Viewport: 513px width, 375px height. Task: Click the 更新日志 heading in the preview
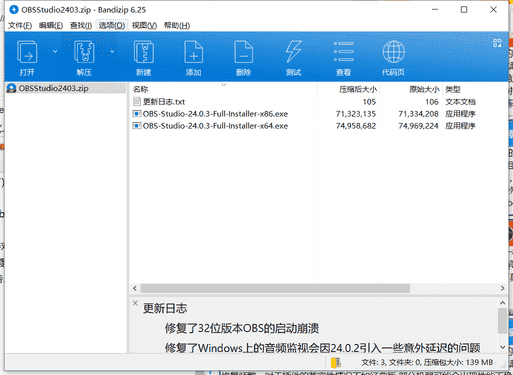(165, 308)
